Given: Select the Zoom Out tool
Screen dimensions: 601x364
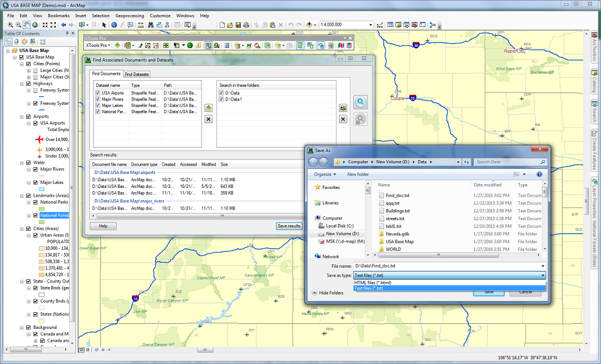Looking at the screenshot, I should (18, 25).
